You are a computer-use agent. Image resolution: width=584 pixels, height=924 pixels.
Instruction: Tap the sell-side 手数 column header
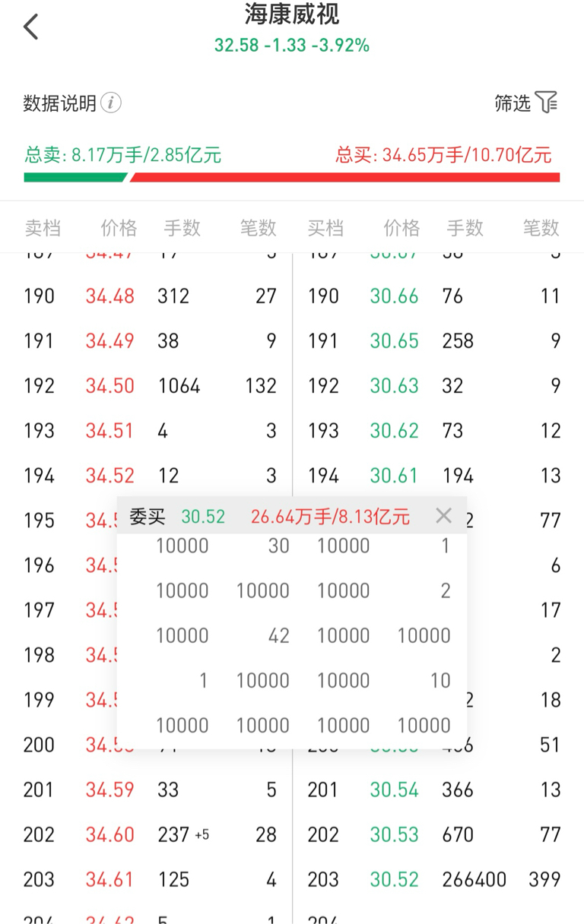(x=182, y=228)
